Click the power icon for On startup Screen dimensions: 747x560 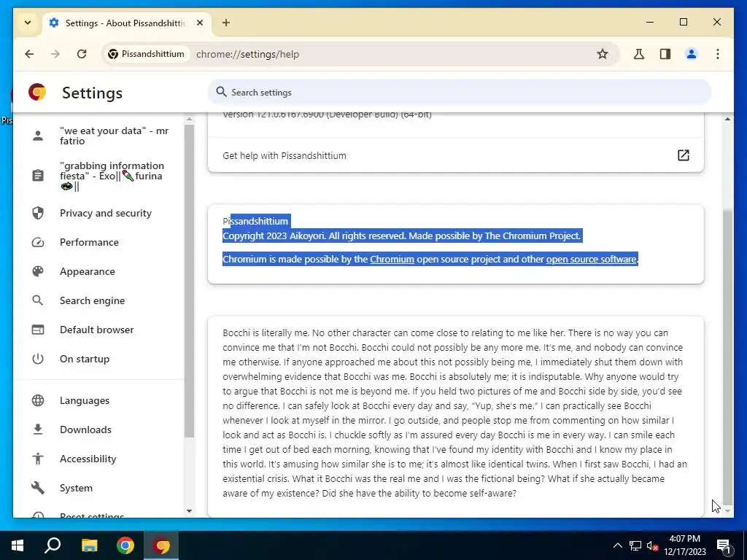(x=38, y=359)
